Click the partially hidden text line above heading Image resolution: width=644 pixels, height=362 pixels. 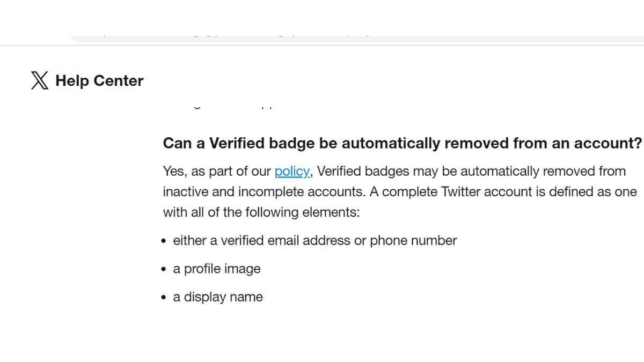pyautogui.click(x=231, y=106)
